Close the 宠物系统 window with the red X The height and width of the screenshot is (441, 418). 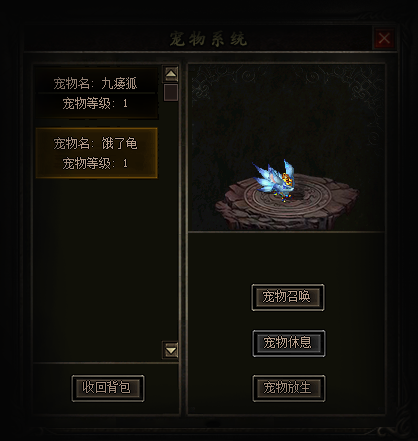(384, 38)
